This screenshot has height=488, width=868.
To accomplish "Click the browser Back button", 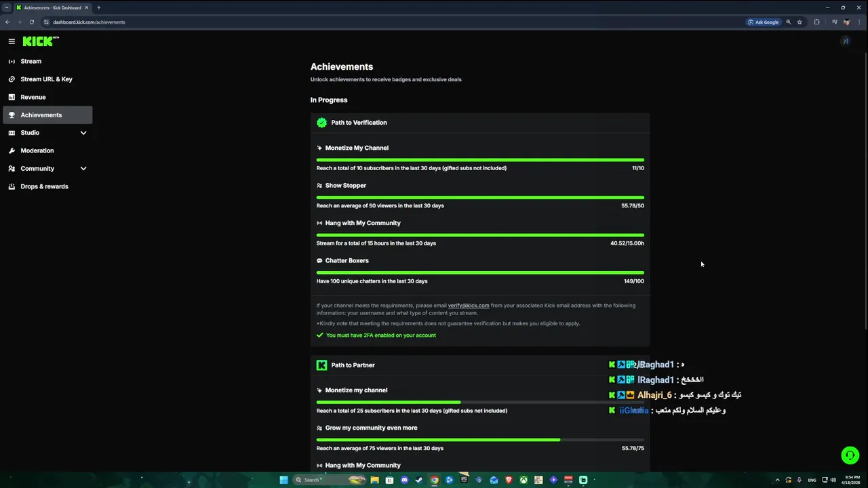I will click(x=7, y=22).
